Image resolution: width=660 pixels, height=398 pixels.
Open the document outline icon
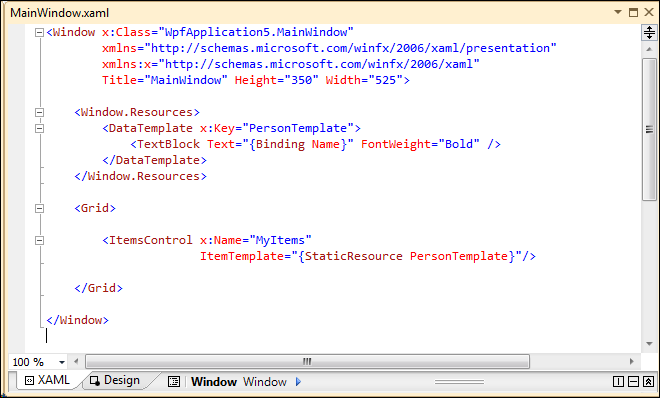click(173, 382)
